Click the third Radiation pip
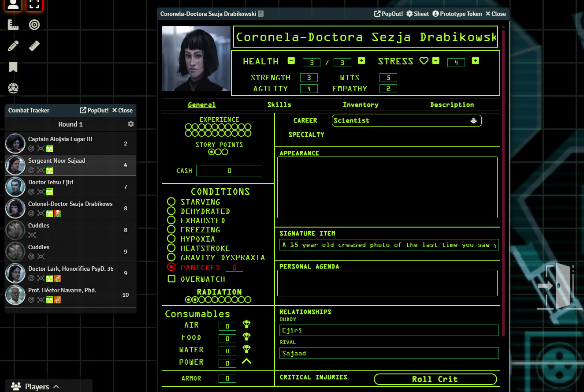This screenshot has width=584, height=392. 202,299
